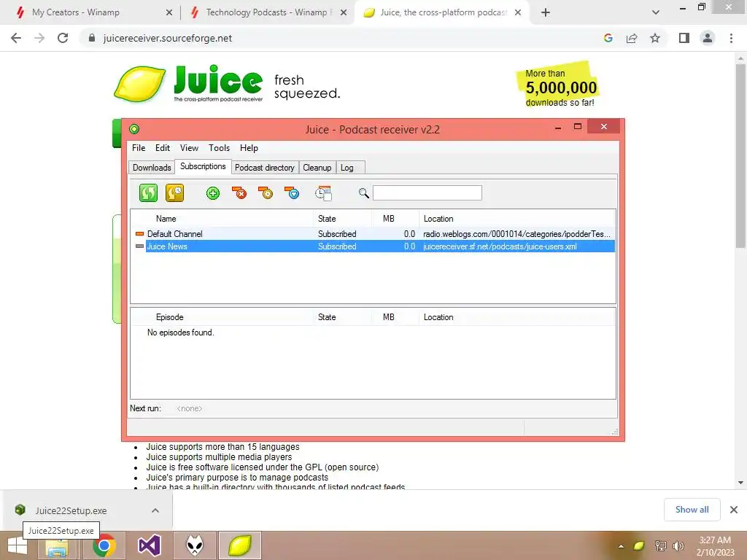747x560 pixels.
Task: Click the Juice app icon in title bar
Action: point(134,129)
